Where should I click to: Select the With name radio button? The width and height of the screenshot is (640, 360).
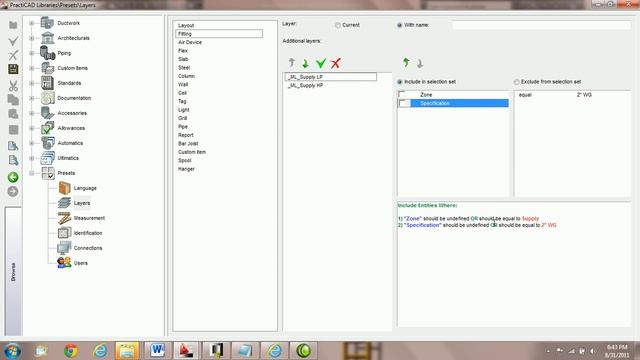tap(400, 25)
